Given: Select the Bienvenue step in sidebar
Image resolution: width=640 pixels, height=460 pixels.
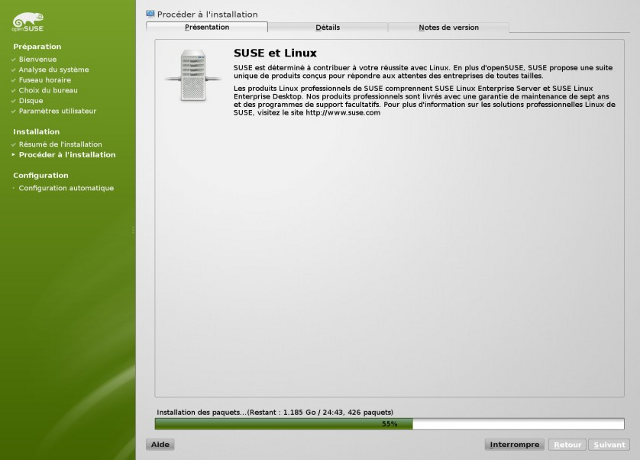Looking at the screenshot, I should (x=39, y=59).
